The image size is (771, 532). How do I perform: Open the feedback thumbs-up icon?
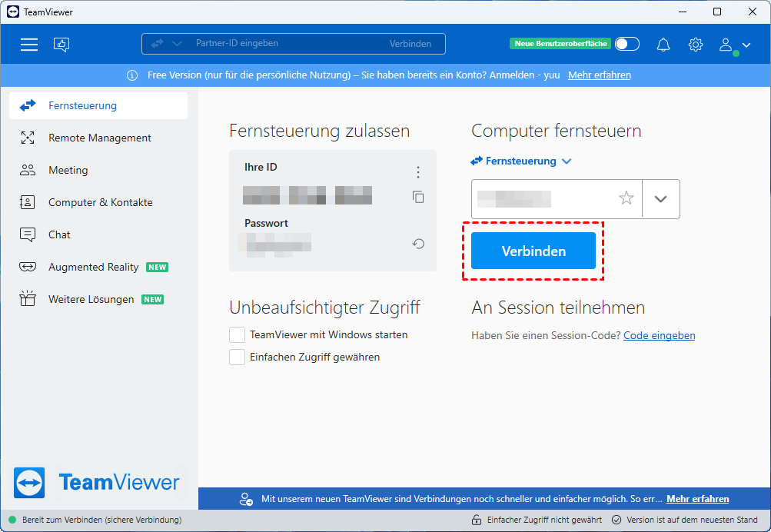tap(61, 45)
